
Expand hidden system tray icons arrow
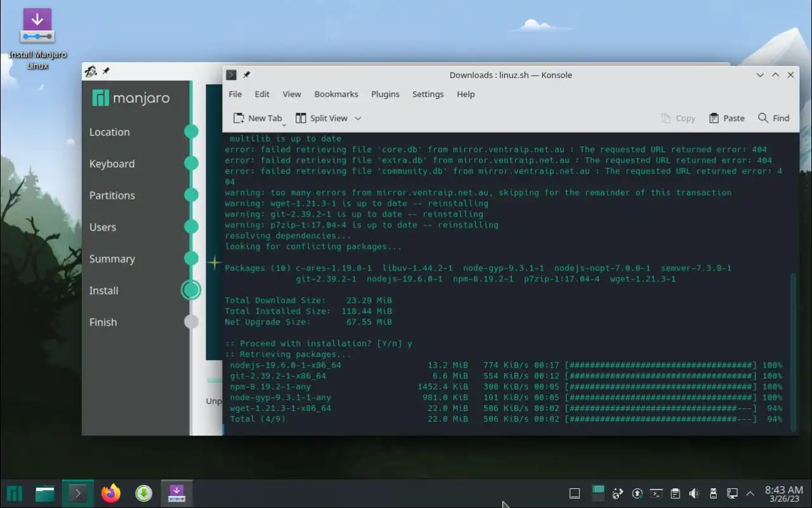[750, 493]
